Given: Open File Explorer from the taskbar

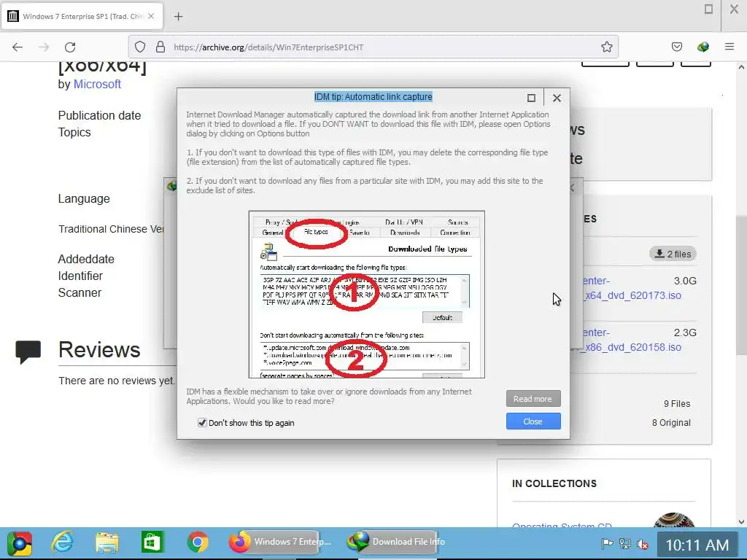Looking at the screenshot, I should 107,542.
